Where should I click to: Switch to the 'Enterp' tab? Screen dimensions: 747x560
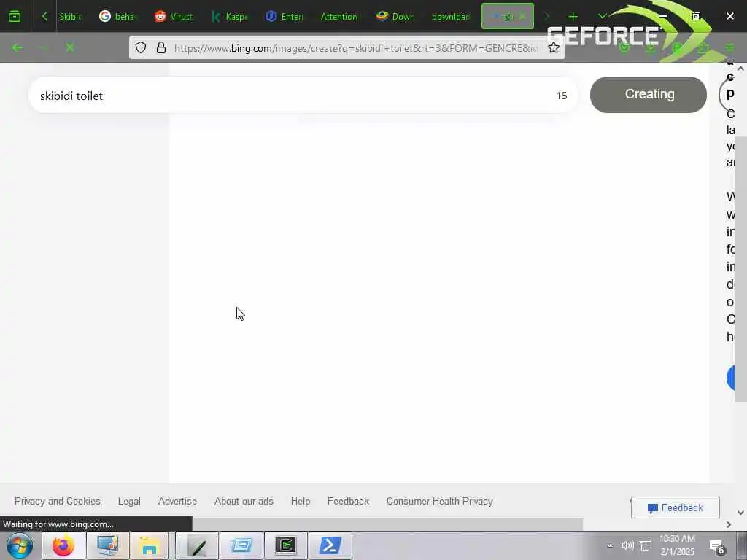click(285, 17)
